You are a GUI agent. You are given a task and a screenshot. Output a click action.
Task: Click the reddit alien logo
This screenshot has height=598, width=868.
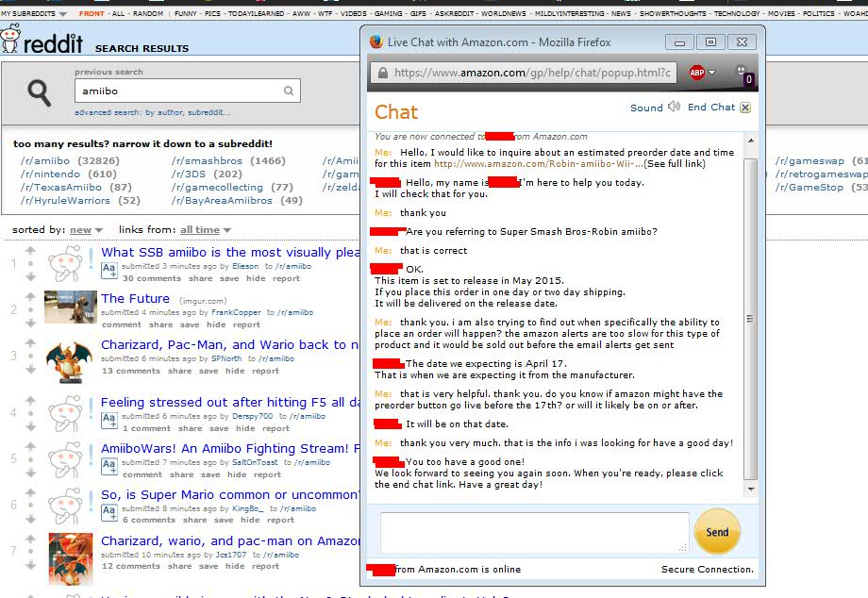pyautogui.click(x=10, y=39)
